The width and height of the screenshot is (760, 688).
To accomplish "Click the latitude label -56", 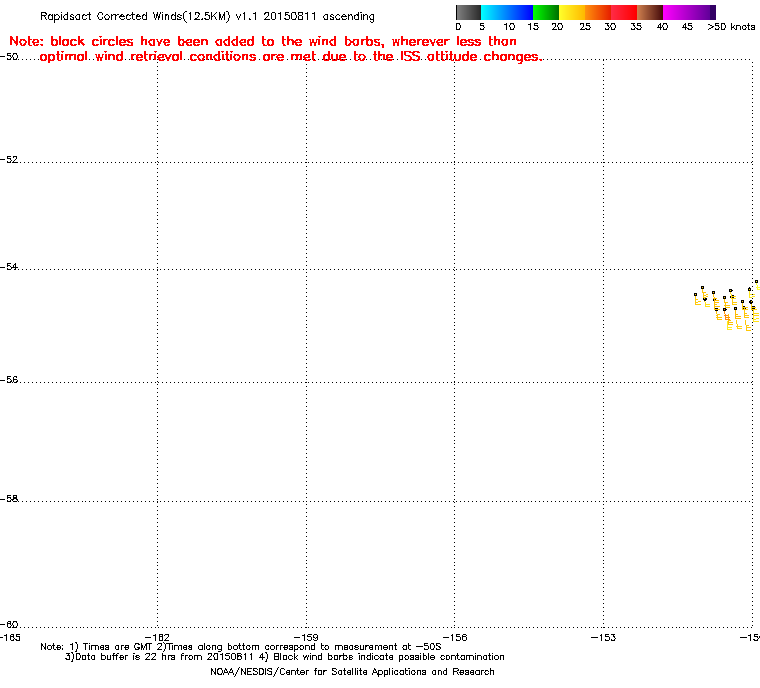I will click(x=10, y=380).
